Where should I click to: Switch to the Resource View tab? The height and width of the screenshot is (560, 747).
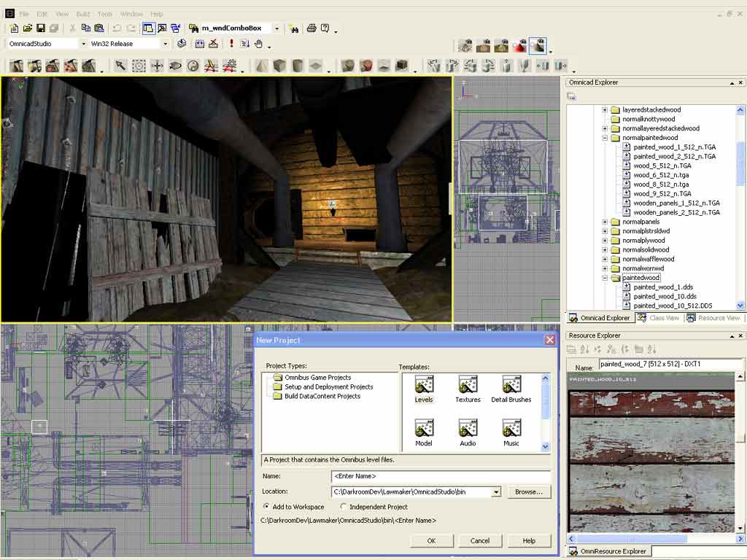pyautogui.click(x=713, y=318)
